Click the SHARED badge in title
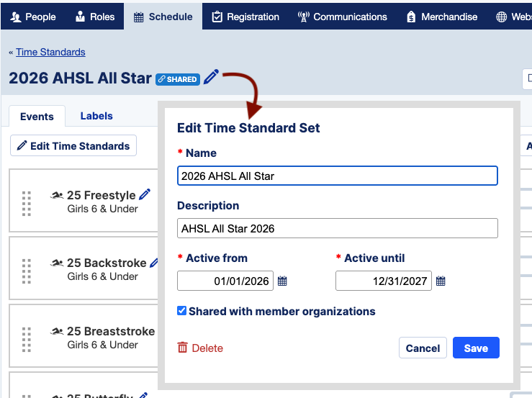This screenshot has height=398, width=532. pyautogui.click(x=178, y=79)
